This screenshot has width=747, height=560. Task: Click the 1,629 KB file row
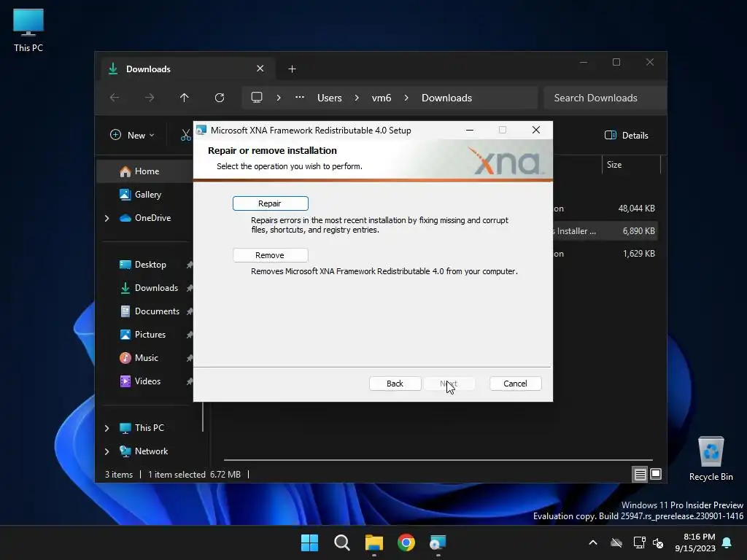[605, 254]
